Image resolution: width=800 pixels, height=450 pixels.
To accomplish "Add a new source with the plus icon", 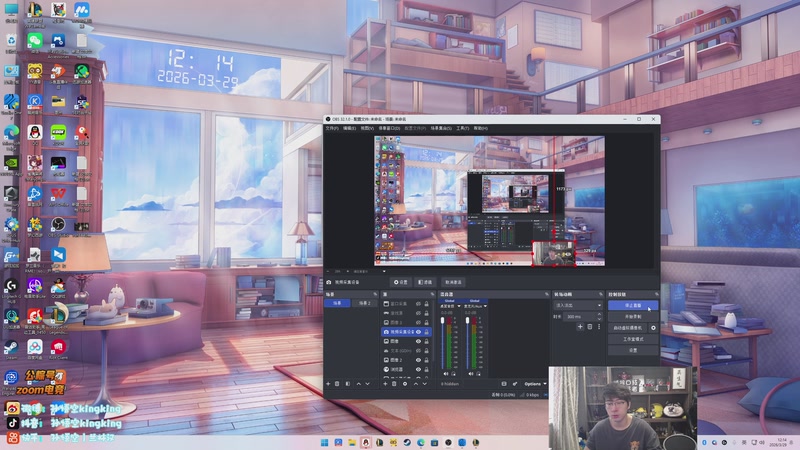I will [385, 384].
